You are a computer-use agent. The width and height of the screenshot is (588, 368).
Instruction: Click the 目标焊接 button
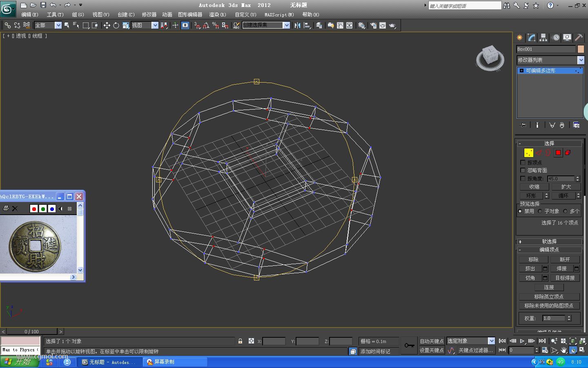coord(564,278)
